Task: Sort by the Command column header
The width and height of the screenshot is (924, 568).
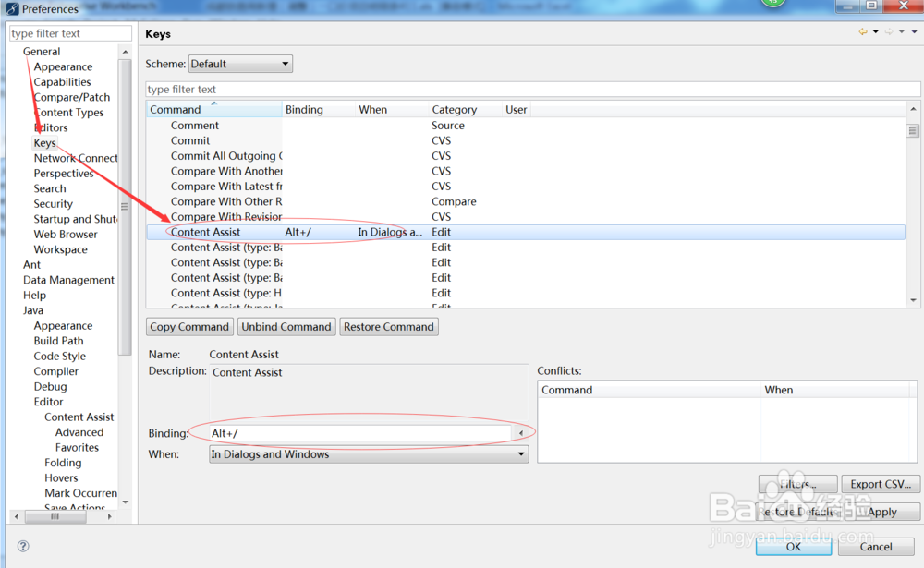Action: (214, 109)
